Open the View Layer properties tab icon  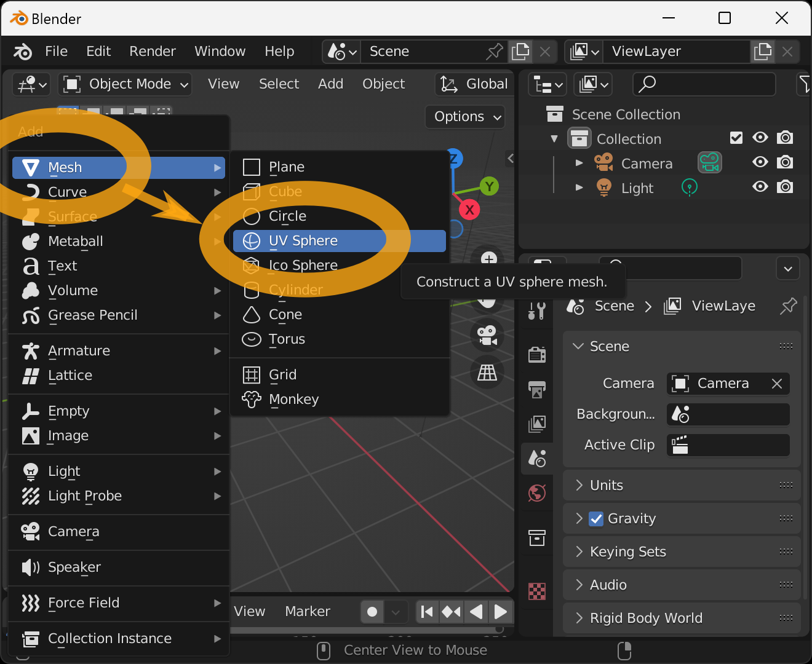pos(537,424)
